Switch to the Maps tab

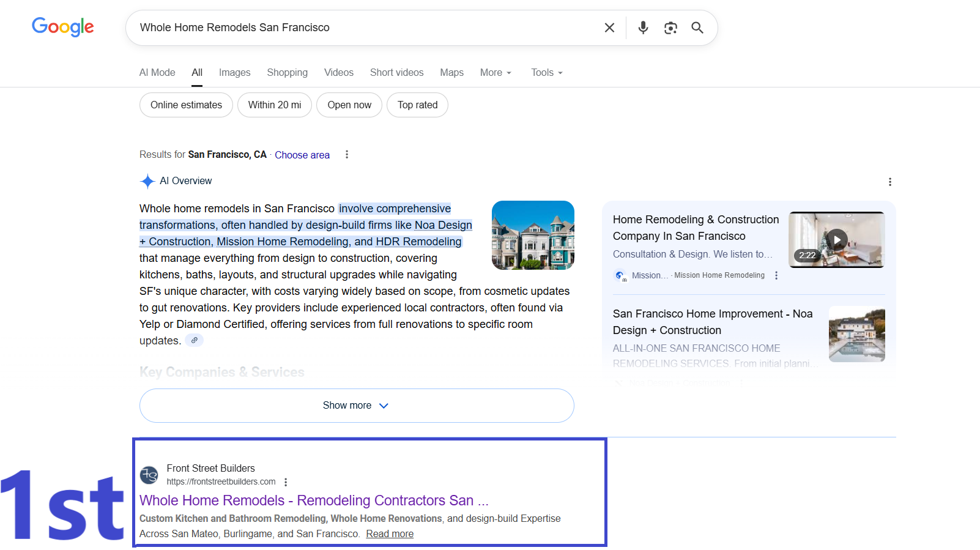point(451,73)
